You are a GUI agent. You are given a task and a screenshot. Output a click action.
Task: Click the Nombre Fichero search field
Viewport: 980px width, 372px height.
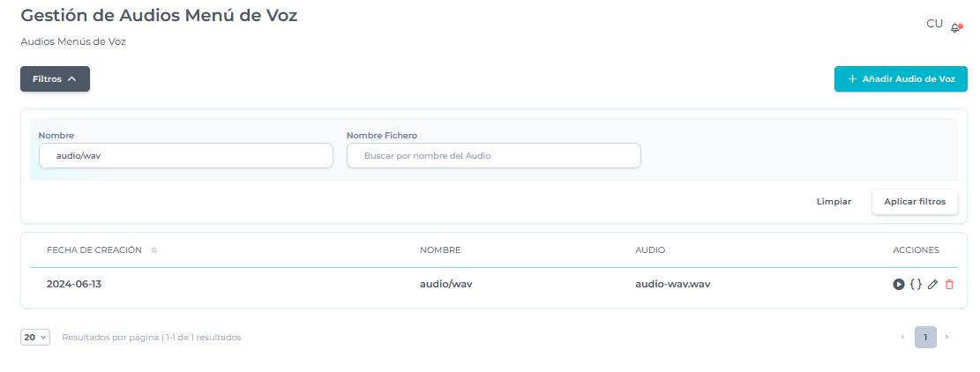(493, 155)
